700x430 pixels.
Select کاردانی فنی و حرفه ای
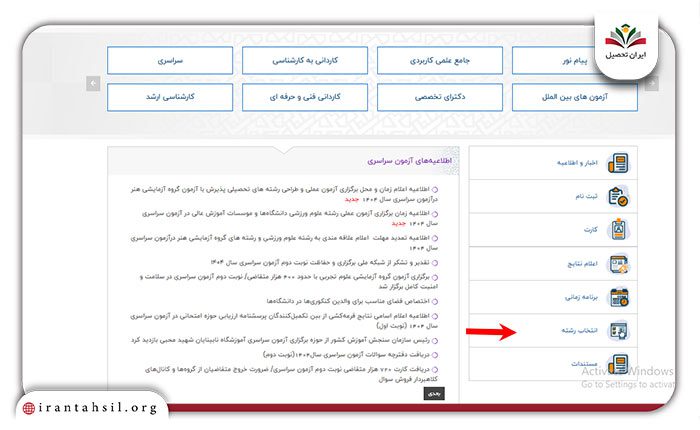(x=305, y=97)
